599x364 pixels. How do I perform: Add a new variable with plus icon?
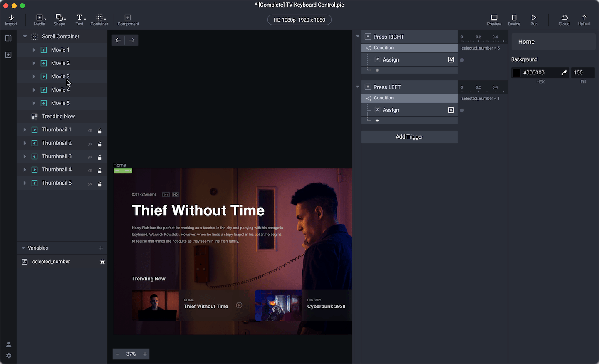coord(101,248)
